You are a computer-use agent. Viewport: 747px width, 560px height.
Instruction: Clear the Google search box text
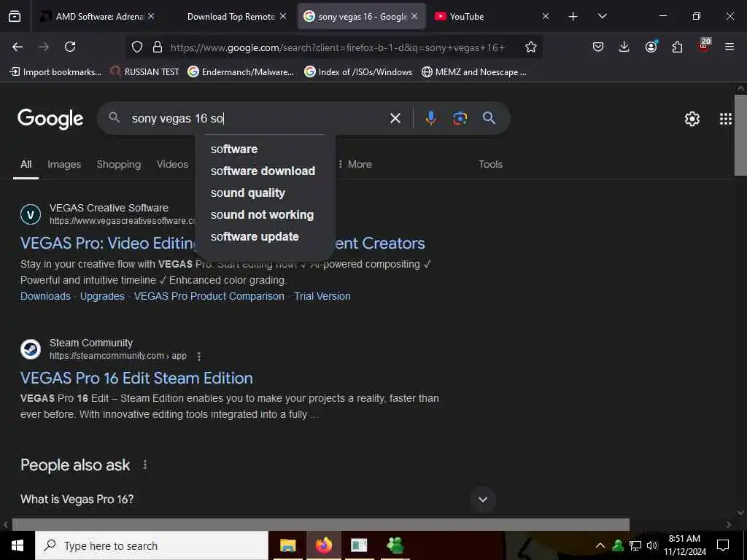(395, 118)
